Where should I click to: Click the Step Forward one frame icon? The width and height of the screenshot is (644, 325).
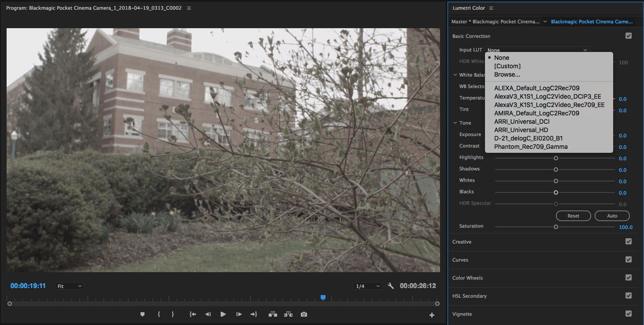tap(238, 314)
